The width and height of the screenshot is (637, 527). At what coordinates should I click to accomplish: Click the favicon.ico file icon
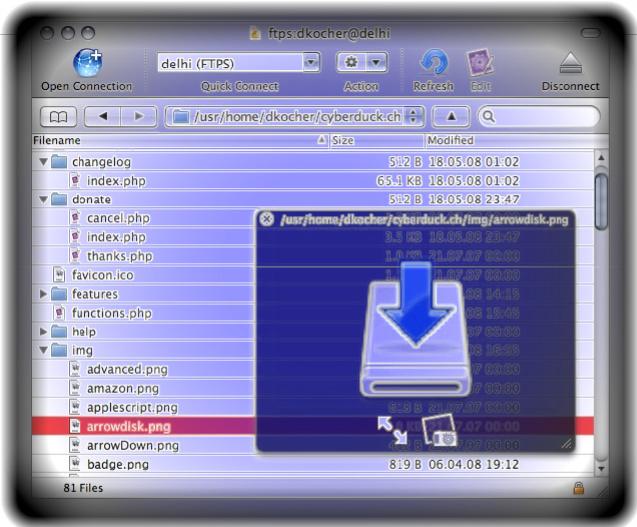(59, 275)
